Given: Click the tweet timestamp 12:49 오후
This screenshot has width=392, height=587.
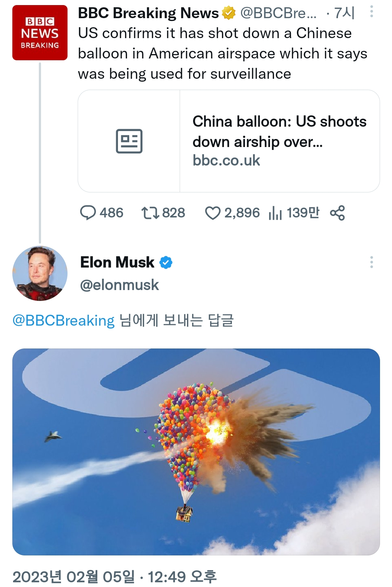Looking at the screenshot, I should [182, 576].
